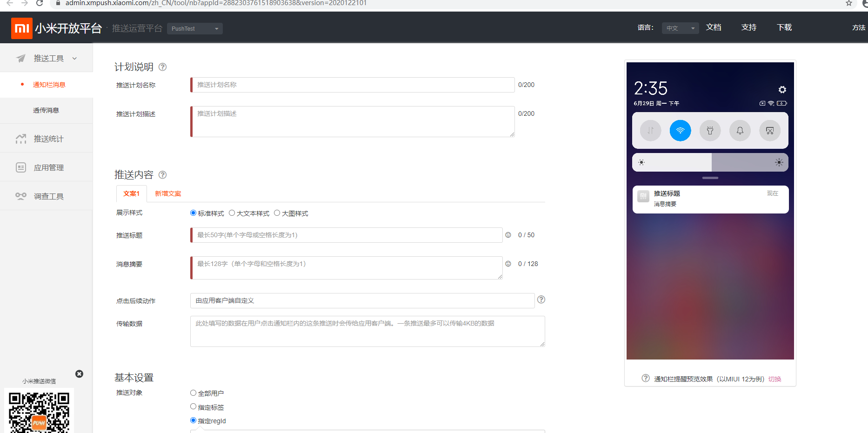The width and height of the screenshot is (868, 433).
Task: Open emoji picker for 推送标题 field
Action: click(x=508, y=235)
